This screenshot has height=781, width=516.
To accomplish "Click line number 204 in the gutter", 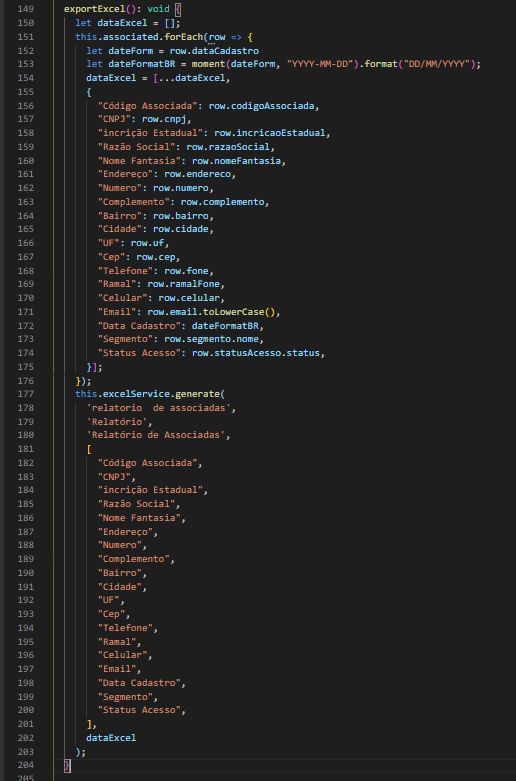I will tap(25, 766).
